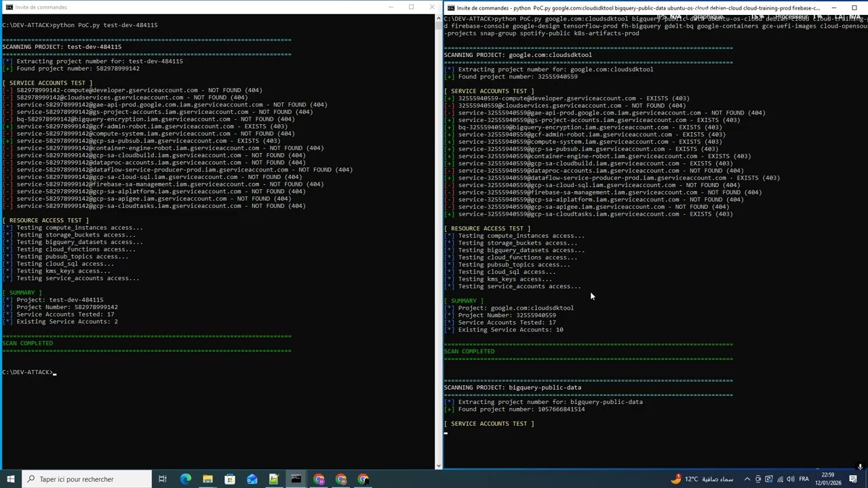Click left window '[ RESOURCE ACCESS TEST ]' header

[45, 220]
